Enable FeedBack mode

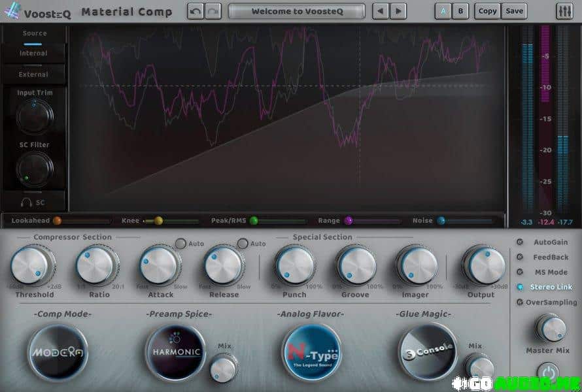pos(520,257)
